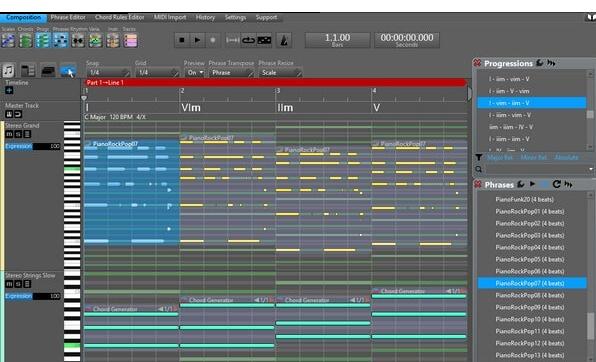Select the blue pointer selection tool
Screen dimensions: 596x362
click(68, 71)
